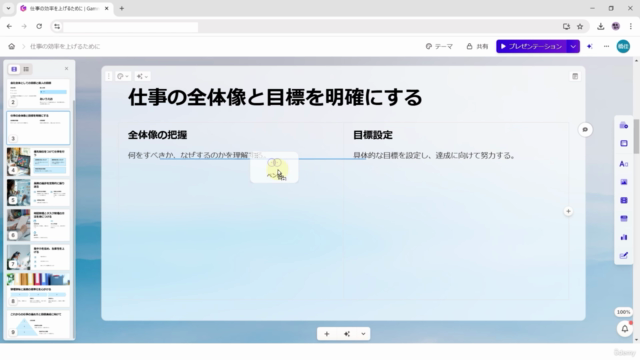
Task: Select slide 4 thumbnail
Action: [38, 162]
